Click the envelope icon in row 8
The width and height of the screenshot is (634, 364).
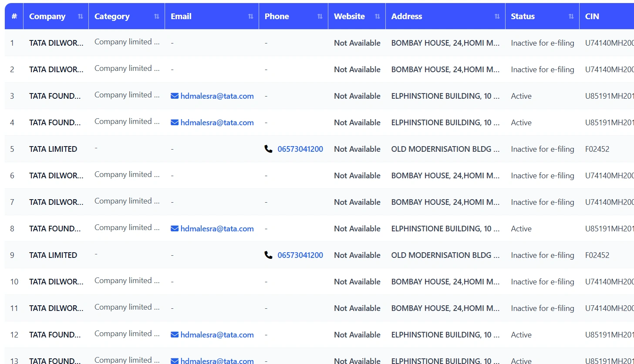175,229
